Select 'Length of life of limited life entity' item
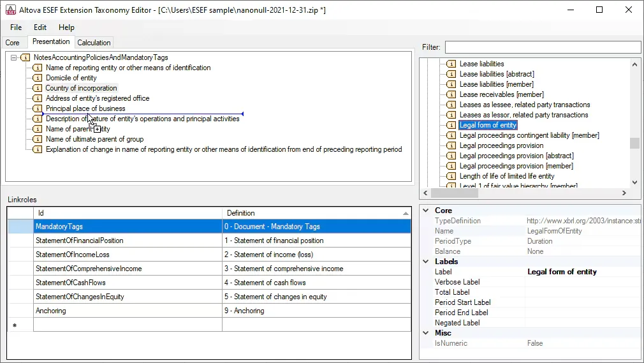The width and height of the screenshot is (644, 363). 507,176
